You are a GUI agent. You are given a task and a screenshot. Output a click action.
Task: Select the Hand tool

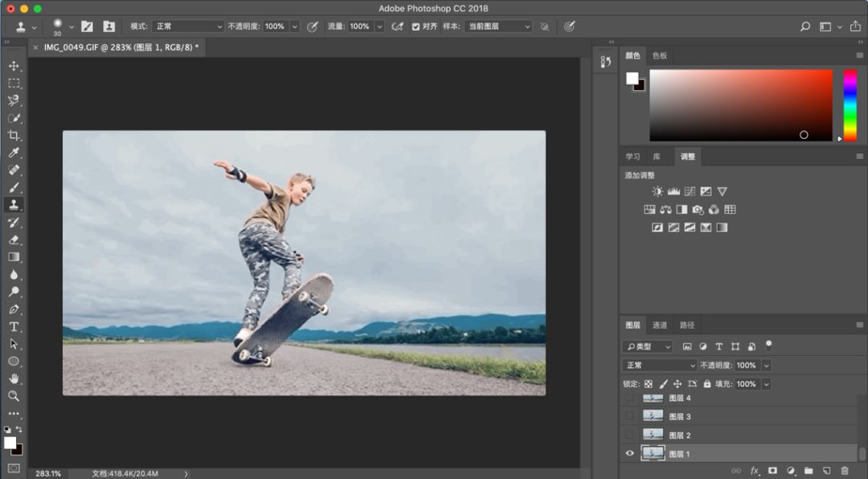14,379
